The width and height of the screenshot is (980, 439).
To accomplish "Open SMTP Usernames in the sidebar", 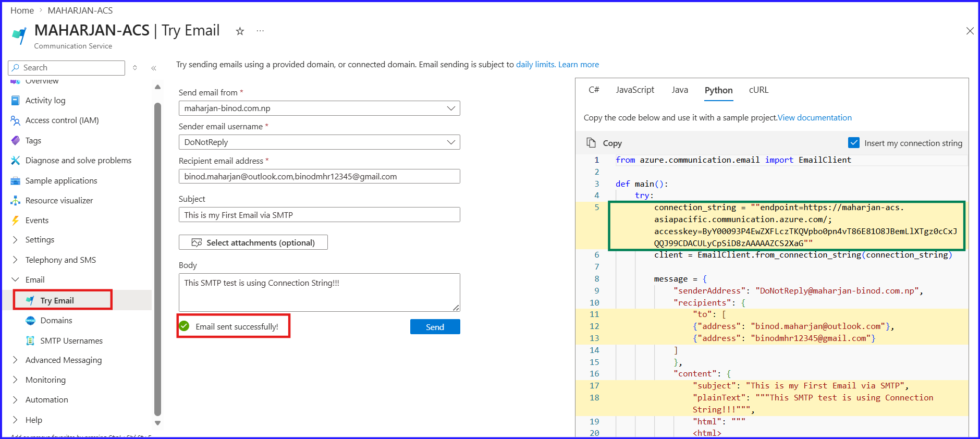I will coord(71,341).
